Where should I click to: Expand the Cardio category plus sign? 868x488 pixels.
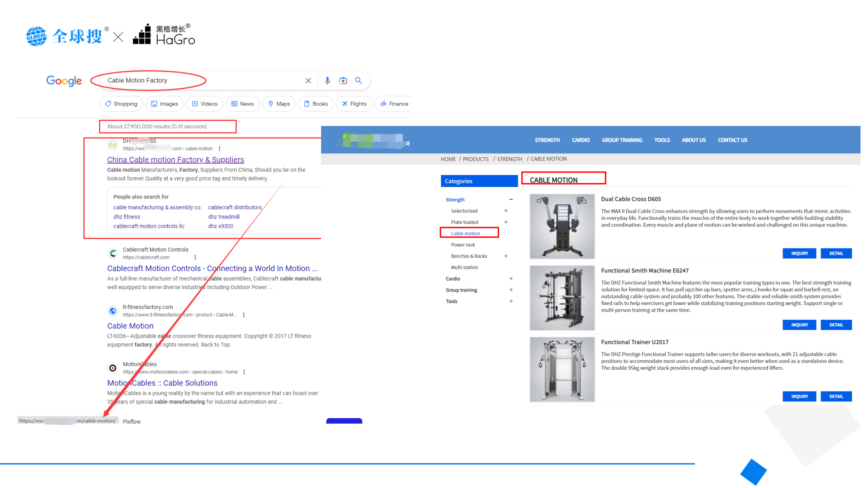[x=511, y=278]
